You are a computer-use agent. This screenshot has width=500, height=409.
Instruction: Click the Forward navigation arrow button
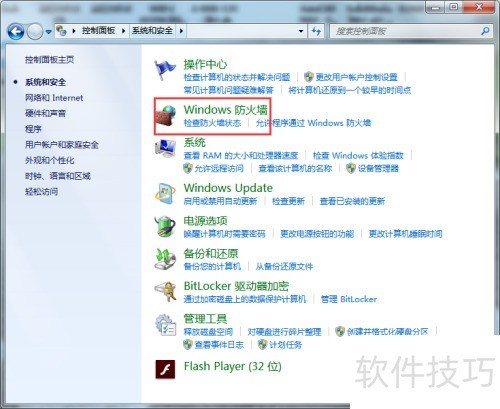tap(35, 32)
